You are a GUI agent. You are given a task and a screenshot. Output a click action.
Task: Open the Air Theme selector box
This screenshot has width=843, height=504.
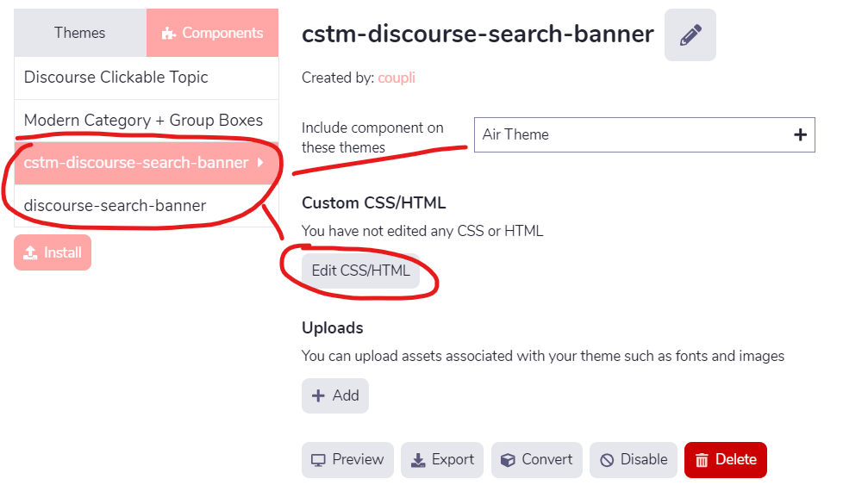point(629,134)
